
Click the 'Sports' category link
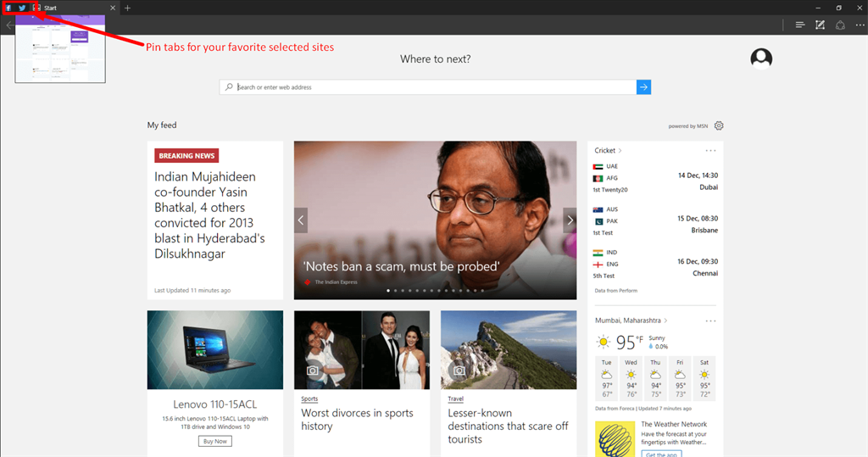click(x=309, y=398)
